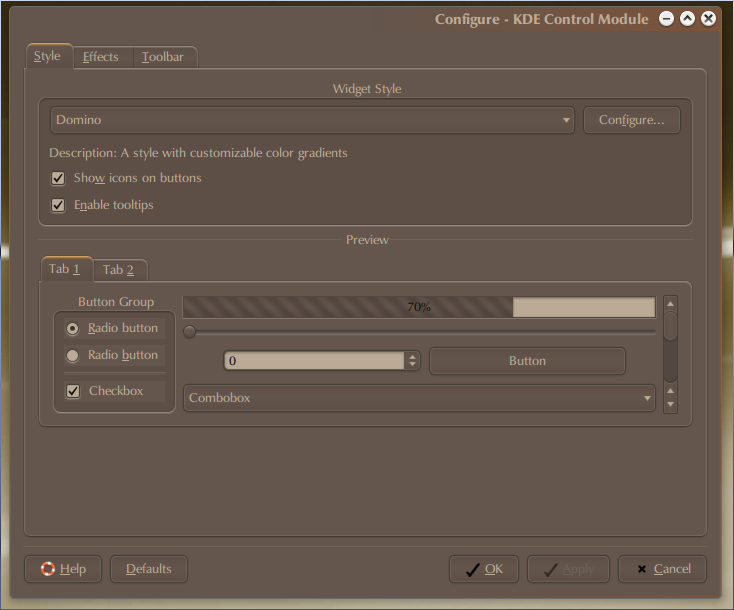
Task: Click the Configure... button
Action: (x=631, y=120)
